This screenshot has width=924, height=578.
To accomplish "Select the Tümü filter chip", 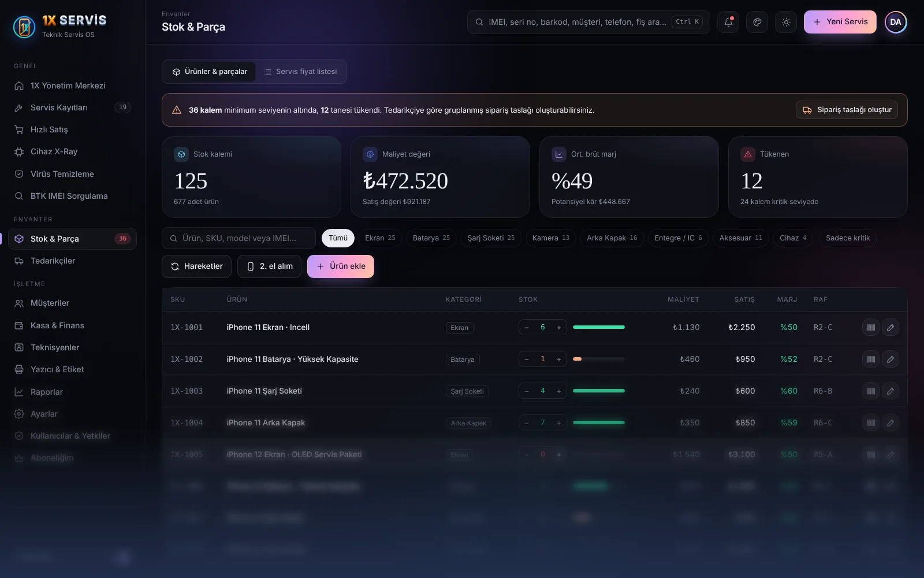I will click(338, 238).
